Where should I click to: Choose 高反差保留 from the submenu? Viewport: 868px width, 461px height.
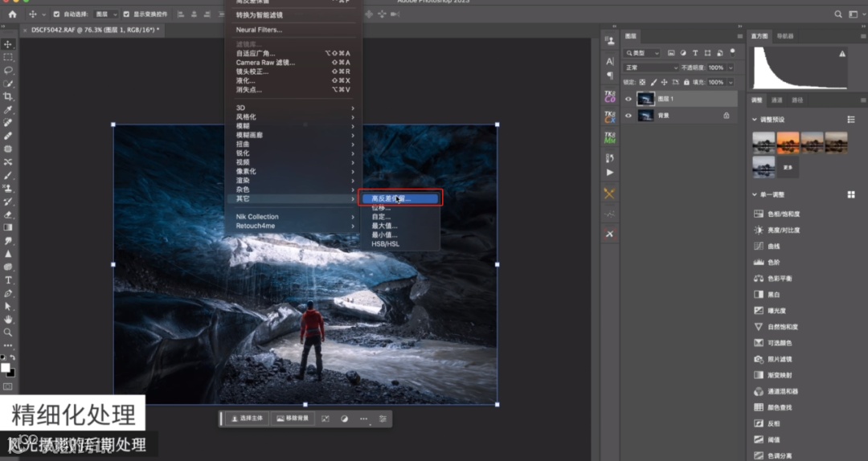click(x=399, y=198)
